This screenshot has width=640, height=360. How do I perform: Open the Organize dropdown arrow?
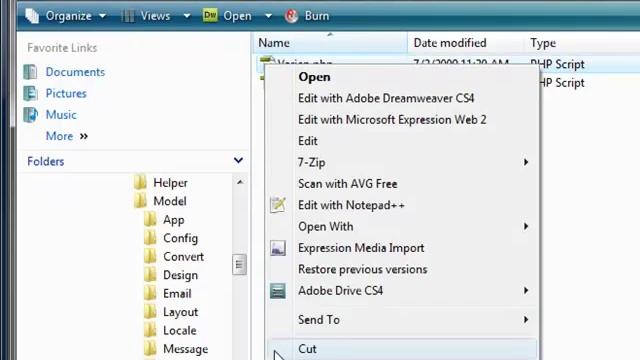(102, 16)
